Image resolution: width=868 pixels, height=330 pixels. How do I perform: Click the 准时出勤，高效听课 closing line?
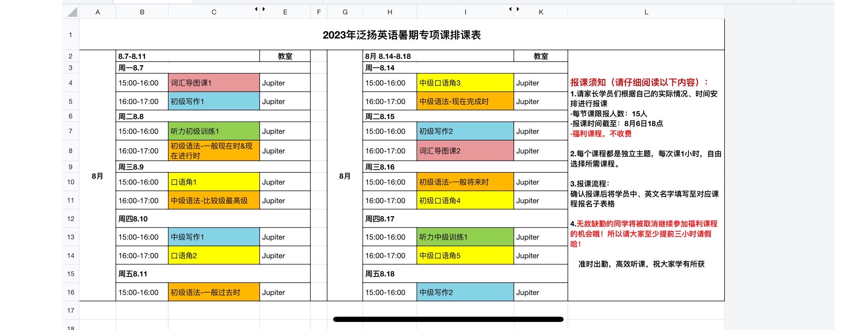641,264
